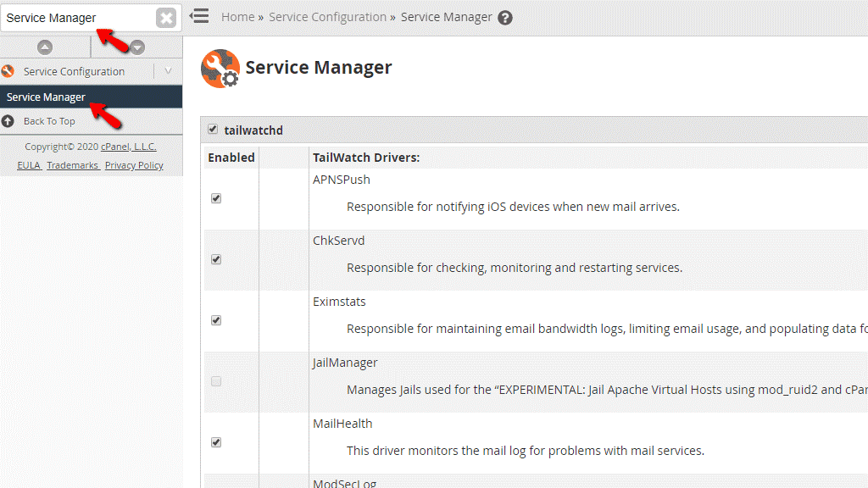Image resolution: width=868 pixels, height=488 pixels.
Task: Click the Service Manager help question-mark icon
Action: (504, 16)
